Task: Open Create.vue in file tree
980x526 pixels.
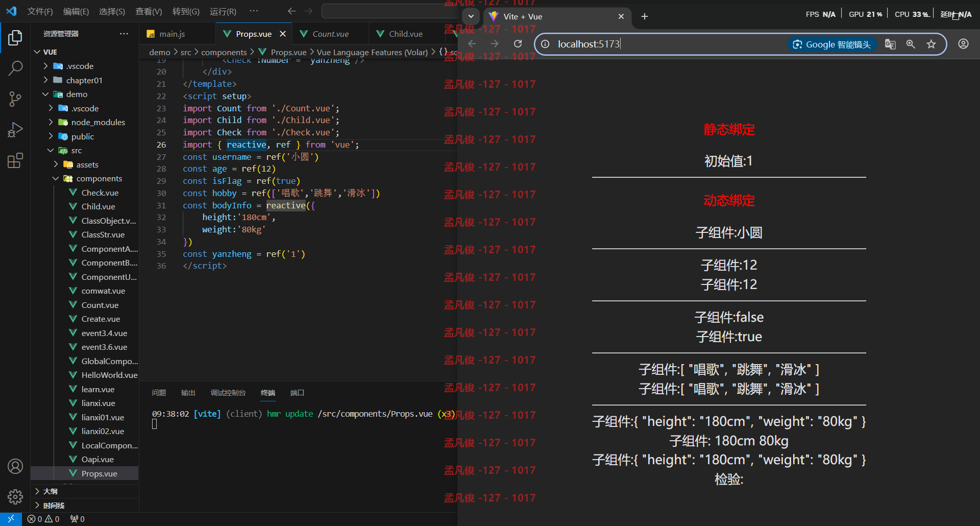Action: point(101,319)
